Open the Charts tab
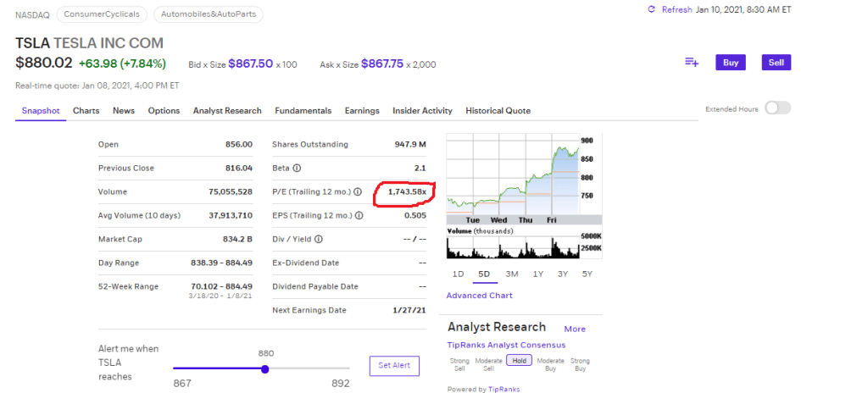The image size is (868, 393). 86,111
